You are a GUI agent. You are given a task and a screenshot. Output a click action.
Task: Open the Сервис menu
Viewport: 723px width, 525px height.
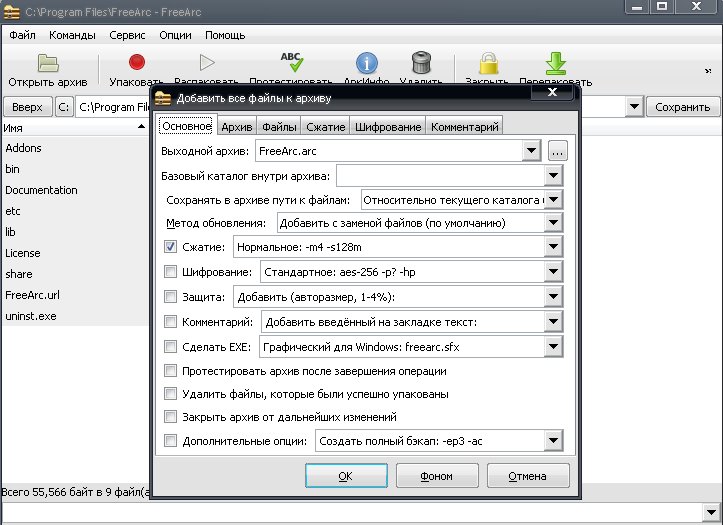click(x=127, y=35)
